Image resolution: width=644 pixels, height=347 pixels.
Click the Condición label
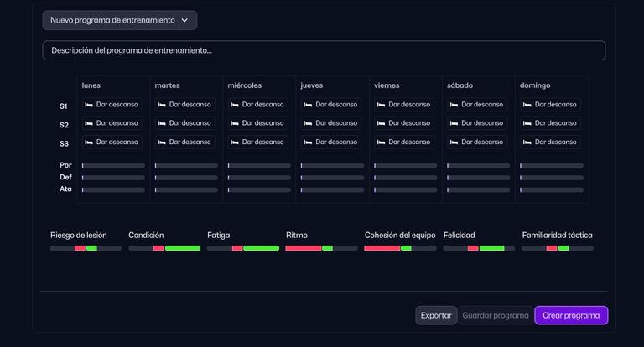point(146,236)
